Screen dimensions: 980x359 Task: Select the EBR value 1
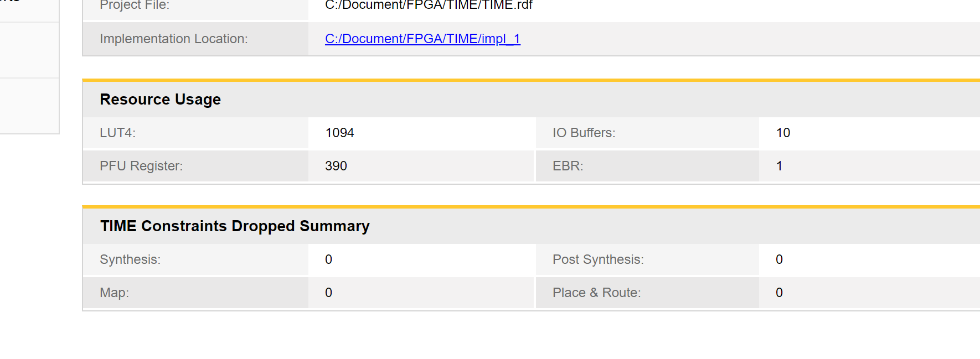pyautogui.click(x=779, y=166)
